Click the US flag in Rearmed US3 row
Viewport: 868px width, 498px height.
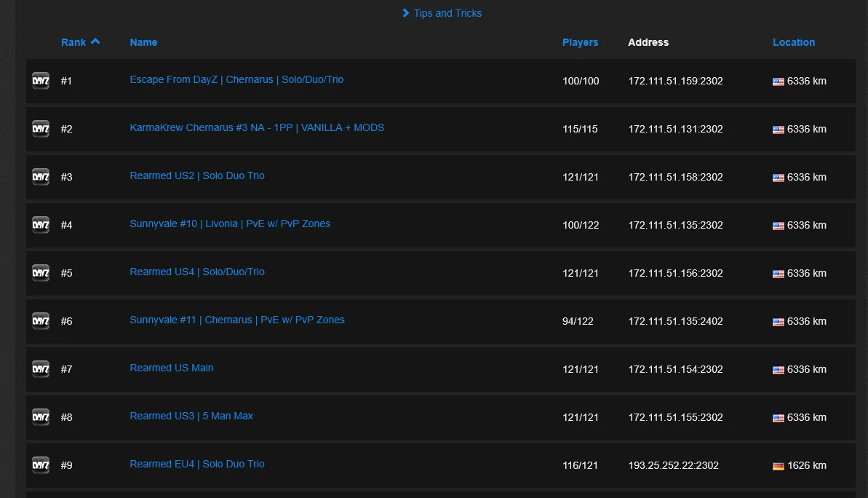click(779, 418)
